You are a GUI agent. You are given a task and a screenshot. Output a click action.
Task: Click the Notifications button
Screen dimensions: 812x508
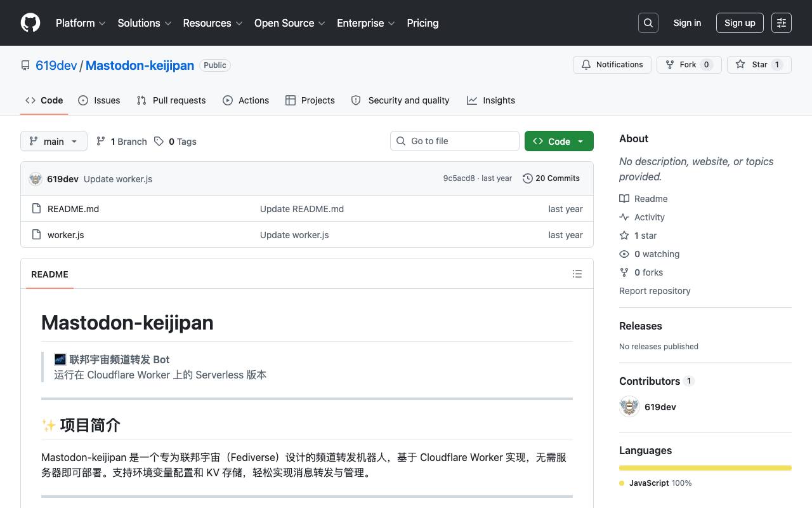click(612, 65)
